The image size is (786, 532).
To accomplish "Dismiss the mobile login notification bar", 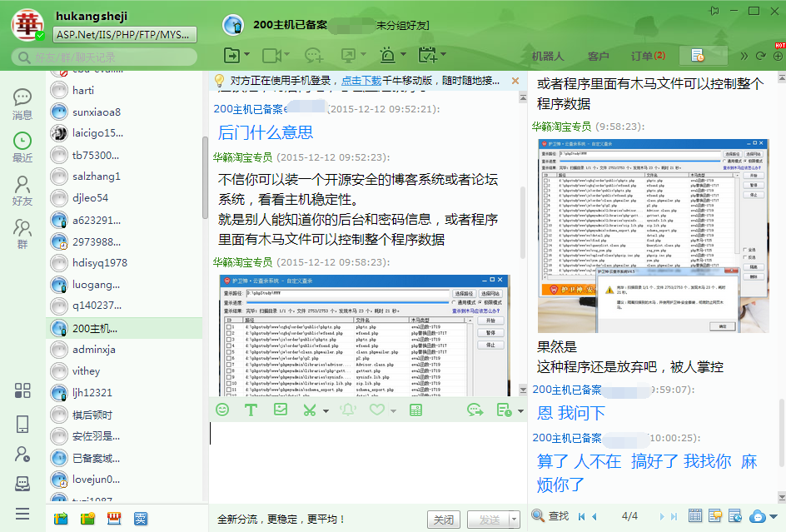I will tap(515, 80).
